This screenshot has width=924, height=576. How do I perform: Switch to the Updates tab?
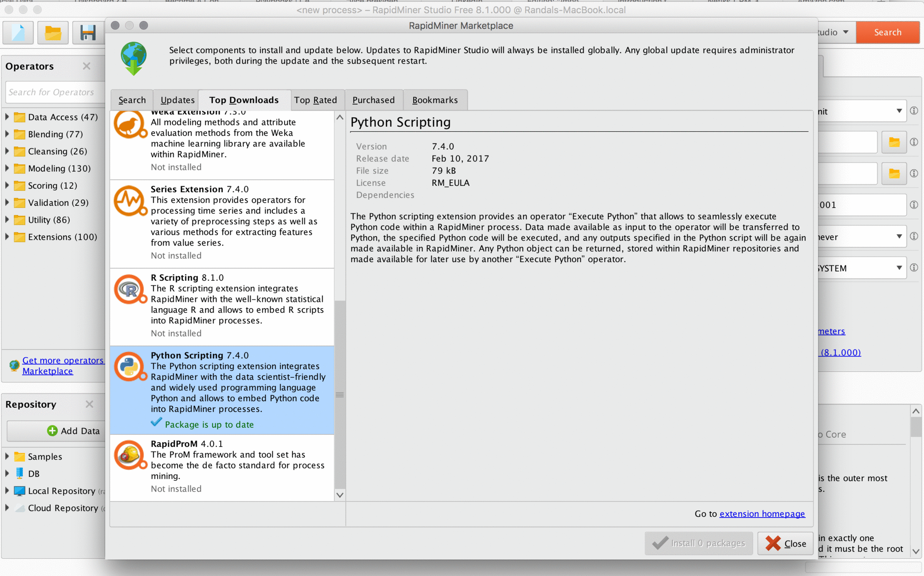pos(177,100)
